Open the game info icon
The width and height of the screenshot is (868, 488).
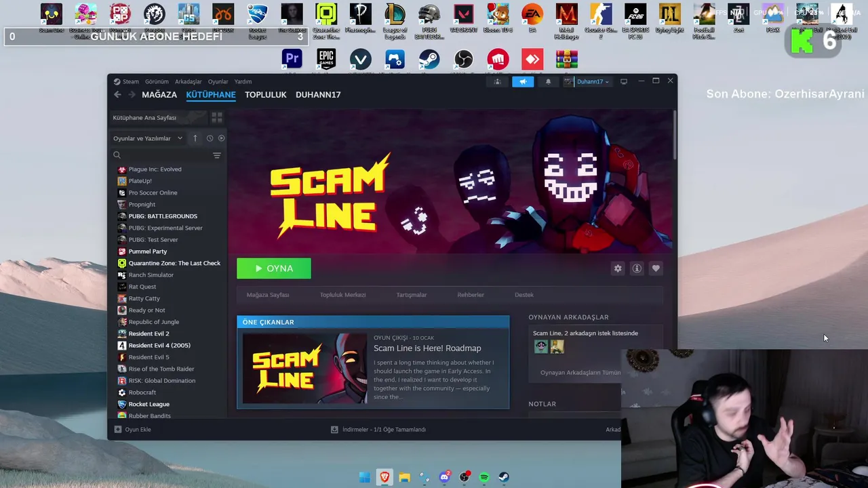click(x=637, y=268)
